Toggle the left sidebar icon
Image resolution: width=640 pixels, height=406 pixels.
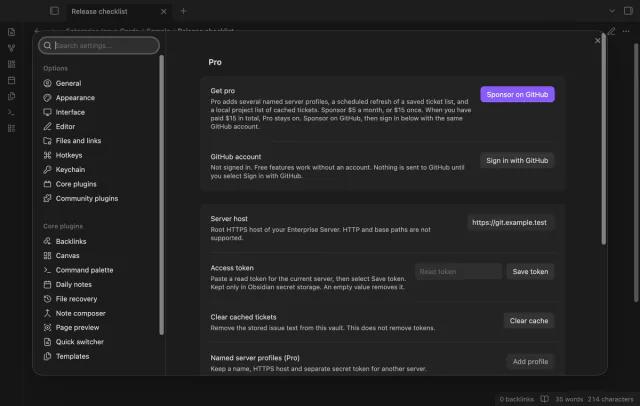[x=54, y=11]
